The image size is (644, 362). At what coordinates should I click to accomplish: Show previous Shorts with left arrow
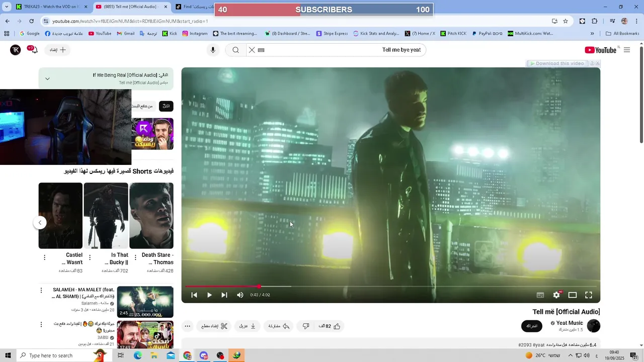tap(40, 223)
